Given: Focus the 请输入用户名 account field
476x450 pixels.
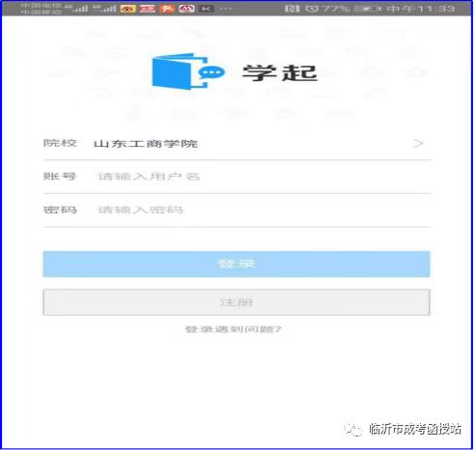Looking at the screenshot, I should (238, 177).
